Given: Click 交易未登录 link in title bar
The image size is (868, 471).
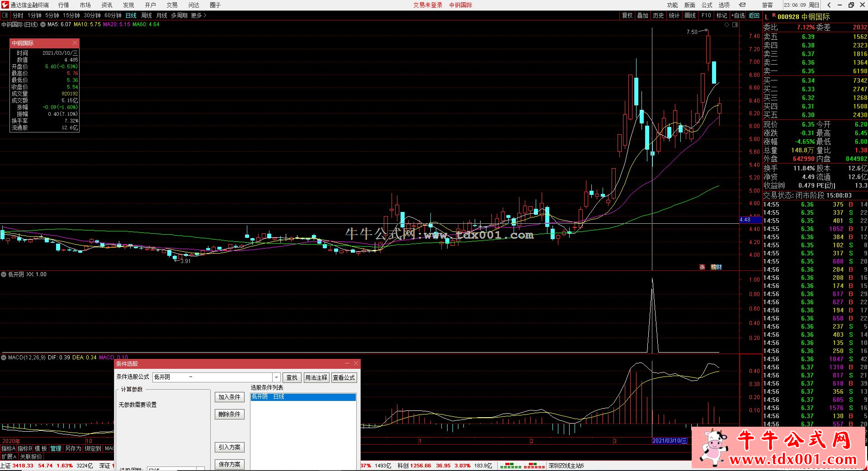Looking at the screenshot, I should click(428, 5).
